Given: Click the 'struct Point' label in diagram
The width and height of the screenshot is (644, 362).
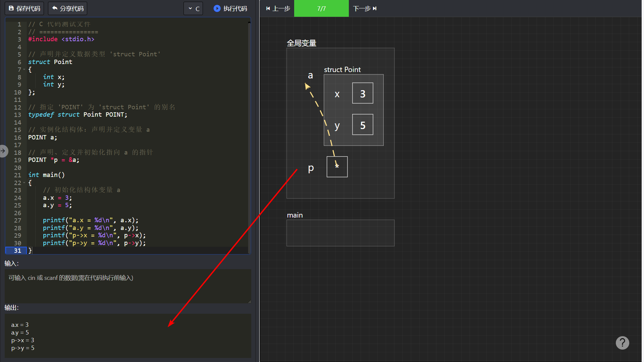Looking at the screenshot, I should coord(342,69).
